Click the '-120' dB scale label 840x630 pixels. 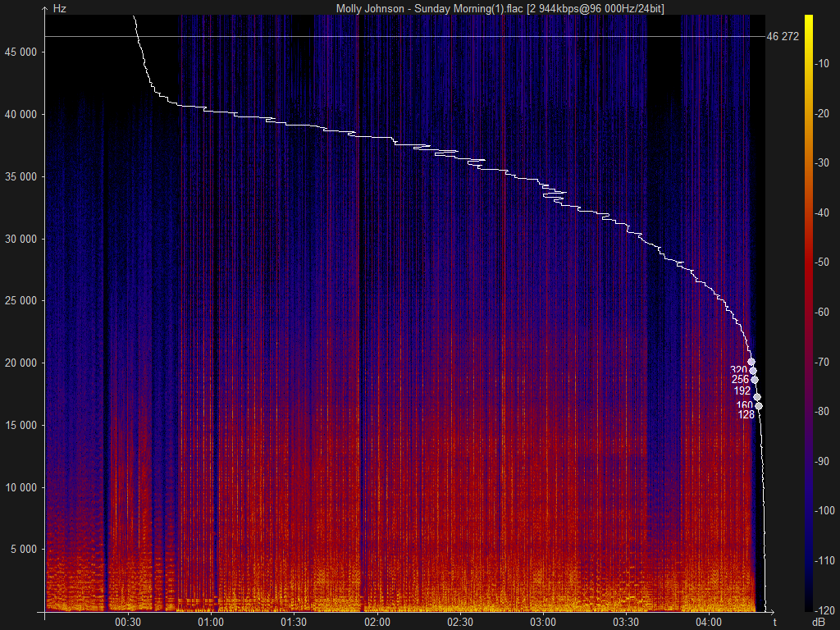coord(824,609)
